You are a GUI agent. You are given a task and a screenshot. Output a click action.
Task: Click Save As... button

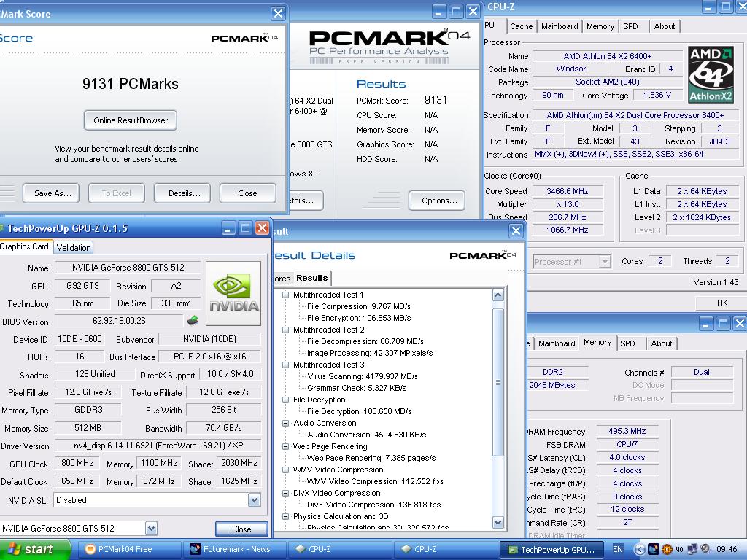pos(51,193)
